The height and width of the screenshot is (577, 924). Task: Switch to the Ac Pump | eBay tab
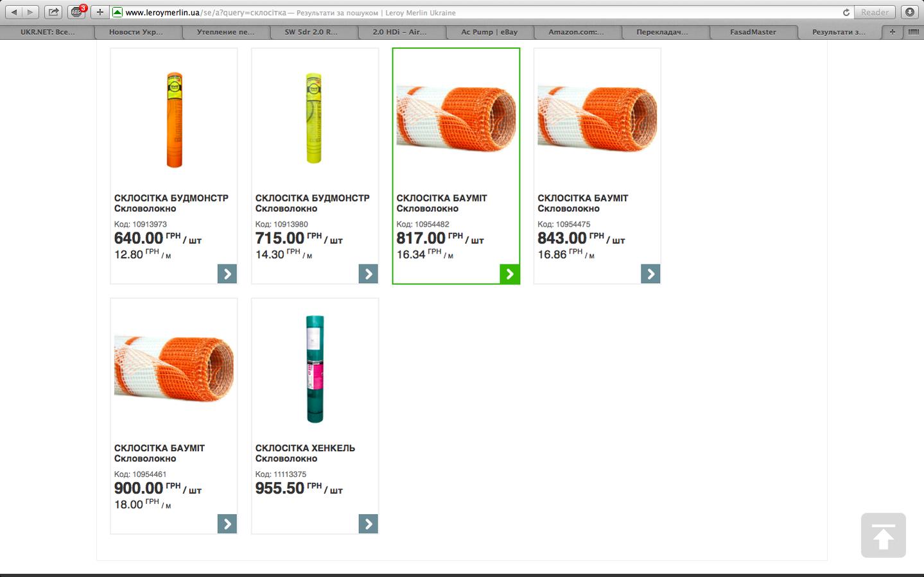point(489,31)
